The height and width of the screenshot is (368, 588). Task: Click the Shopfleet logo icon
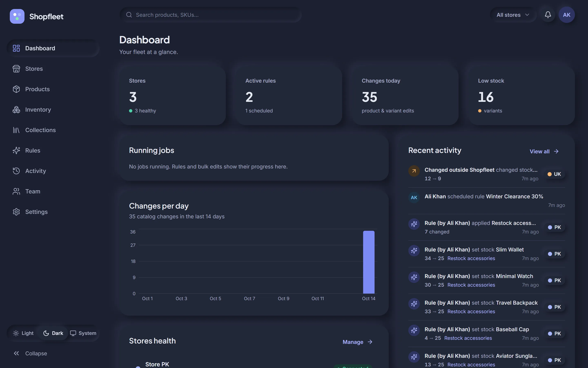17,16
